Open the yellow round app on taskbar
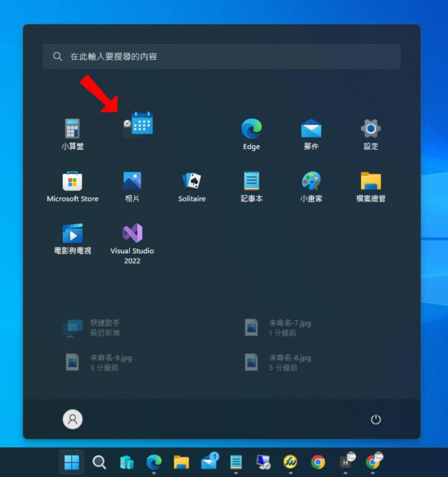 point(291,462)
